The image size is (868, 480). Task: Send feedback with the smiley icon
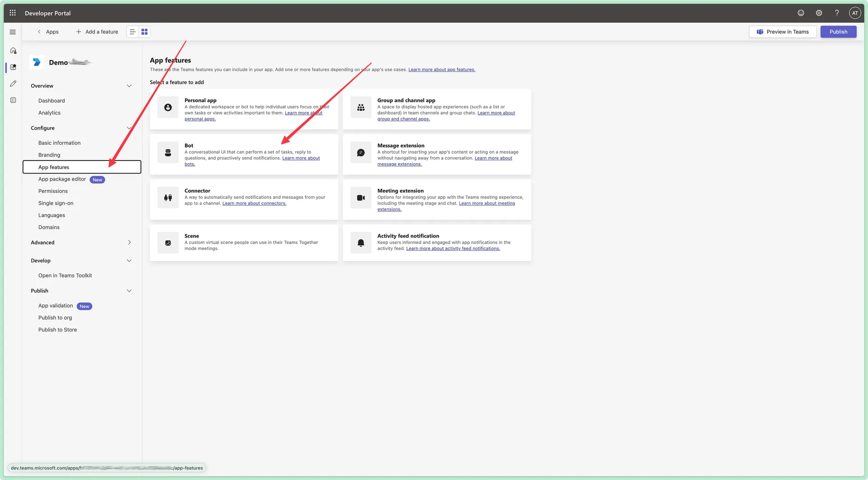(x=801, y=13)
